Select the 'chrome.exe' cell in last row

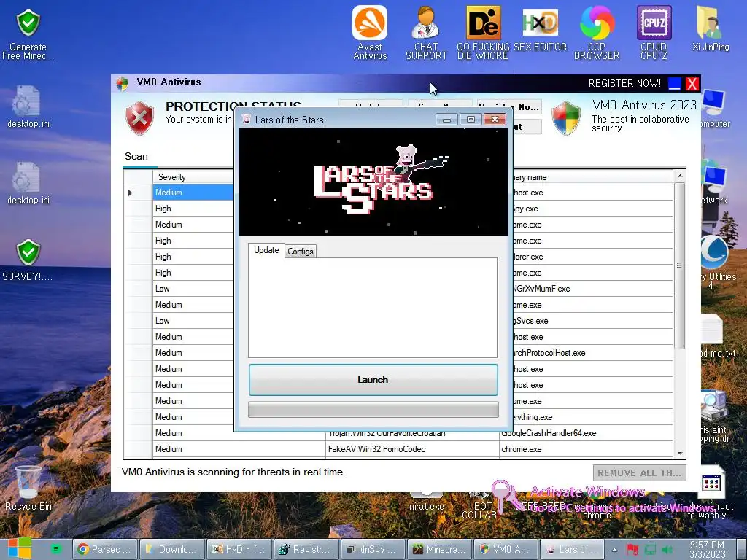pos(586,449)
